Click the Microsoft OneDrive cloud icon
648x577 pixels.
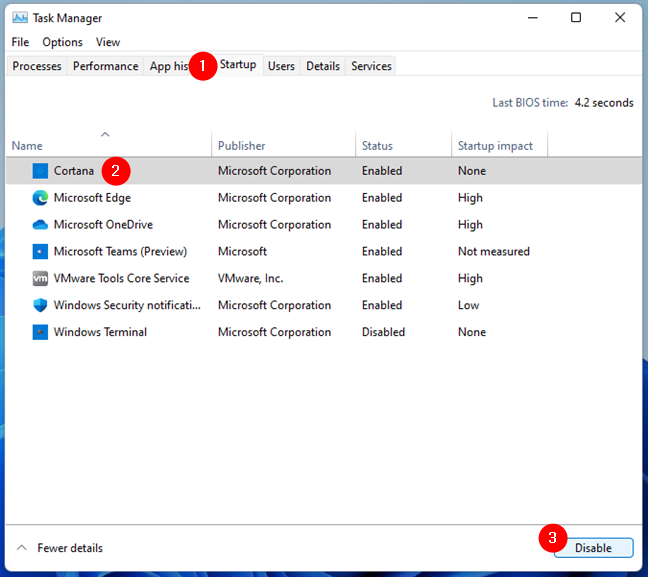click(x=40, y=224)
